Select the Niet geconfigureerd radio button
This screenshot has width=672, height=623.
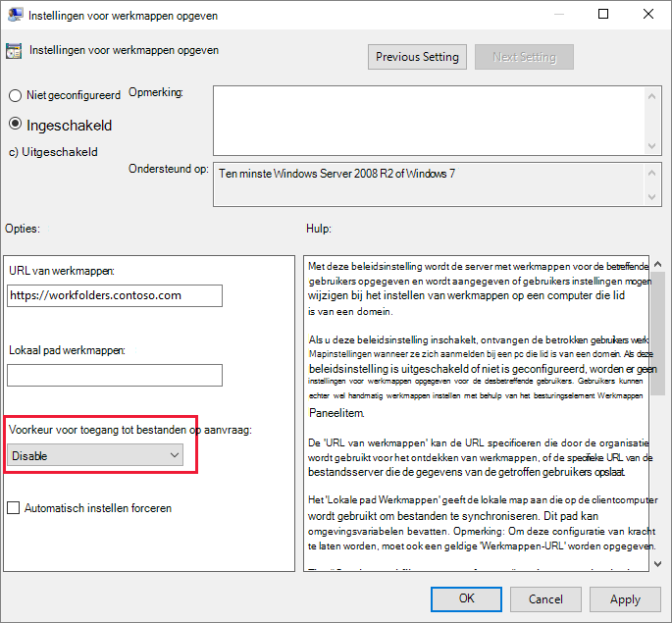(15, 95)
